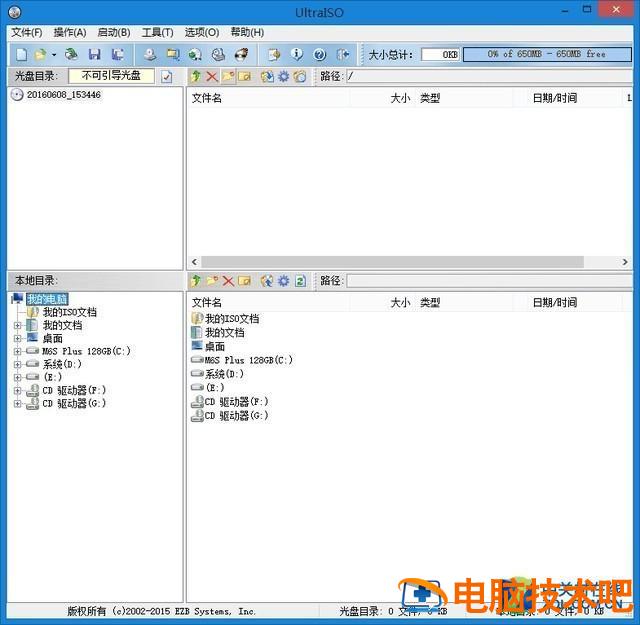Click the boot properties checkmark icon

coord(167,76)
